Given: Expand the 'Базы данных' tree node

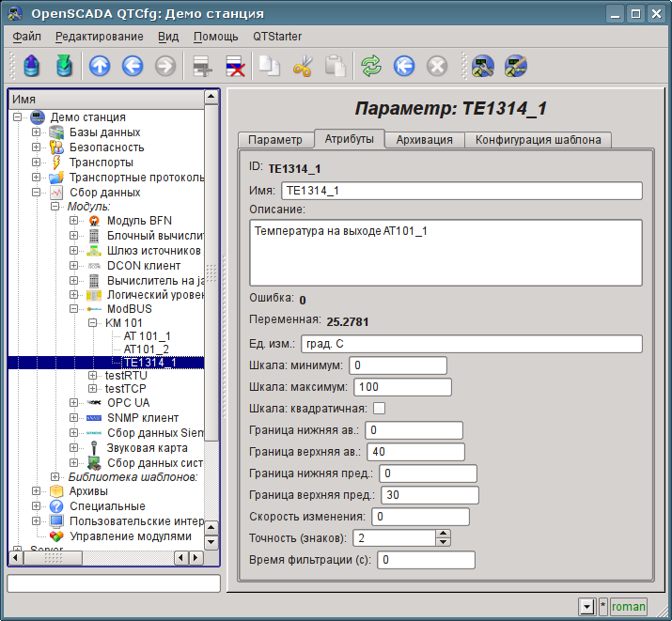Looking at the screenshot, I should pyautogui.click(x=37, y=132).
